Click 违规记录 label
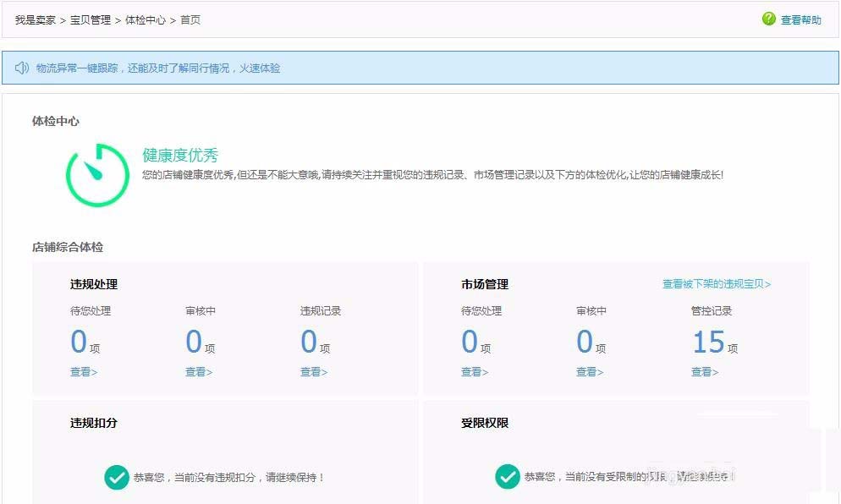Image resolution: width=841 pixels, height=504 pixels. point(321,311)
